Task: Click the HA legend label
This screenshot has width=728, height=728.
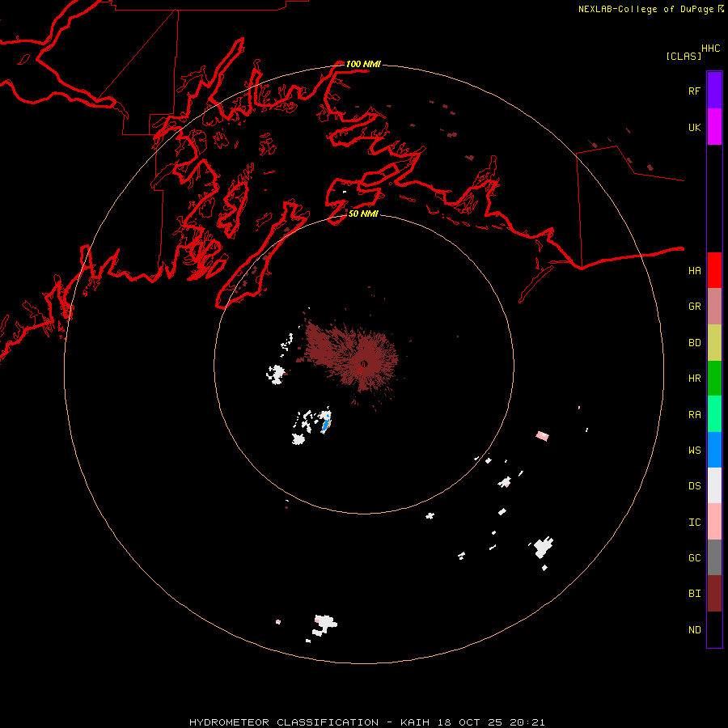Action: point(694,271)
